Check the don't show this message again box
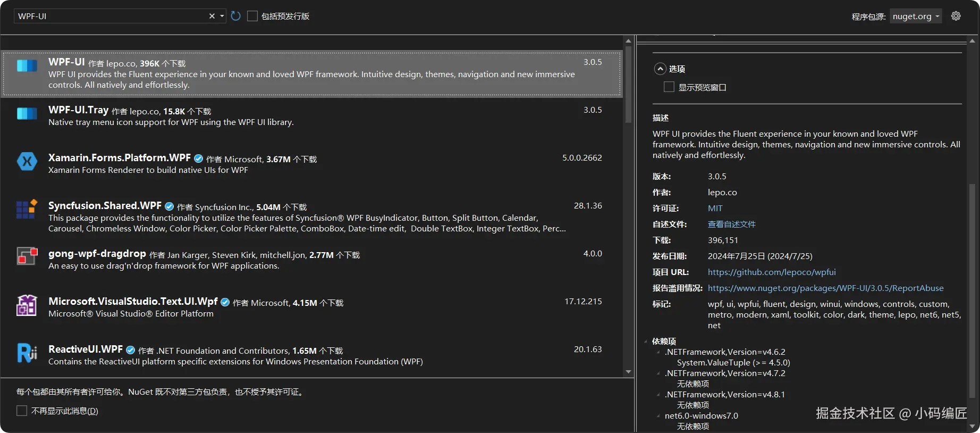Image resolution: width=980 pixels, height=433 pixels. click(x=22, y=411)
